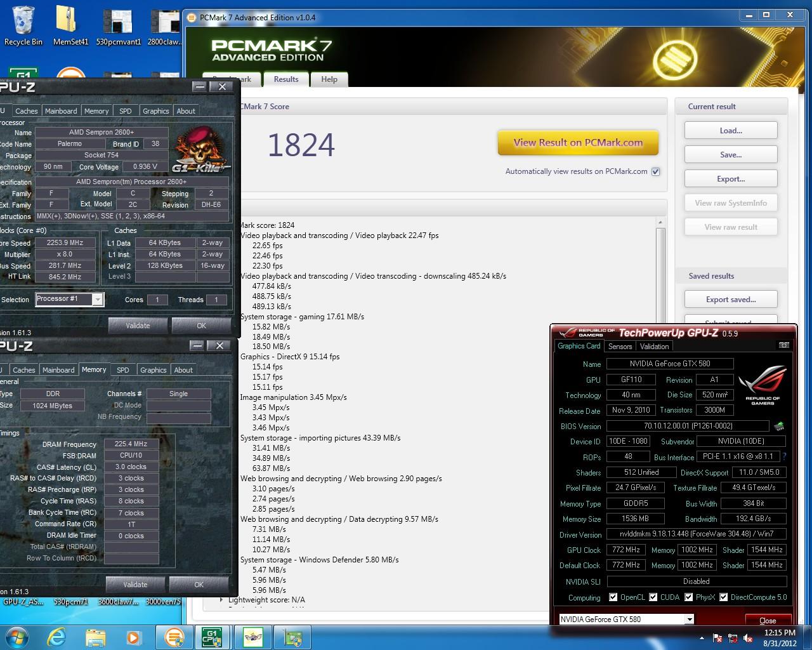The height and width of the screenshot is (650, 812).
Task: Open the MemSet41 folder icon
Action: [x=70, y=25]
